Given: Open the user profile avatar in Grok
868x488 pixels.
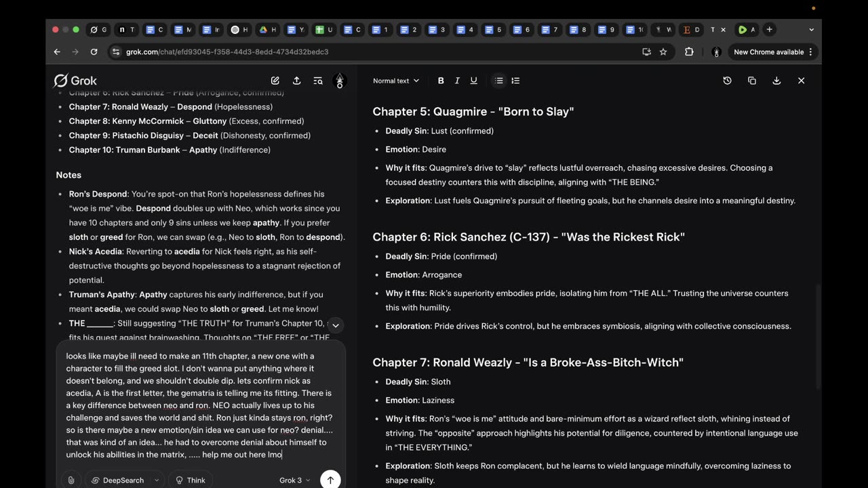Looking at the screenshot, I should coord(340,81).
